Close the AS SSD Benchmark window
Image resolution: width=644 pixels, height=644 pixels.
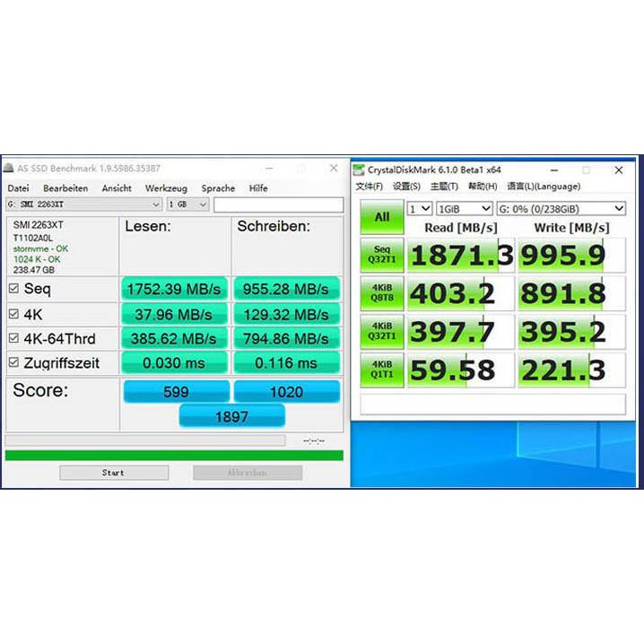point(334,169)
